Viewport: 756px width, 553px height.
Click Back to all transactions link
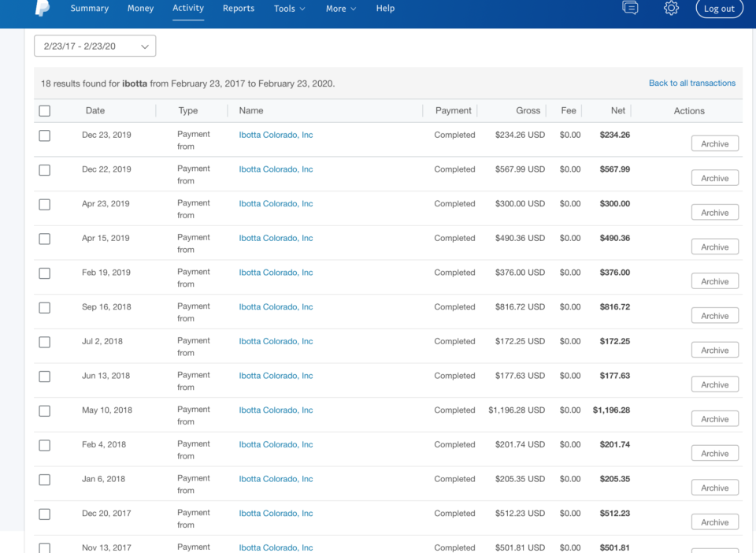point(692,83)
